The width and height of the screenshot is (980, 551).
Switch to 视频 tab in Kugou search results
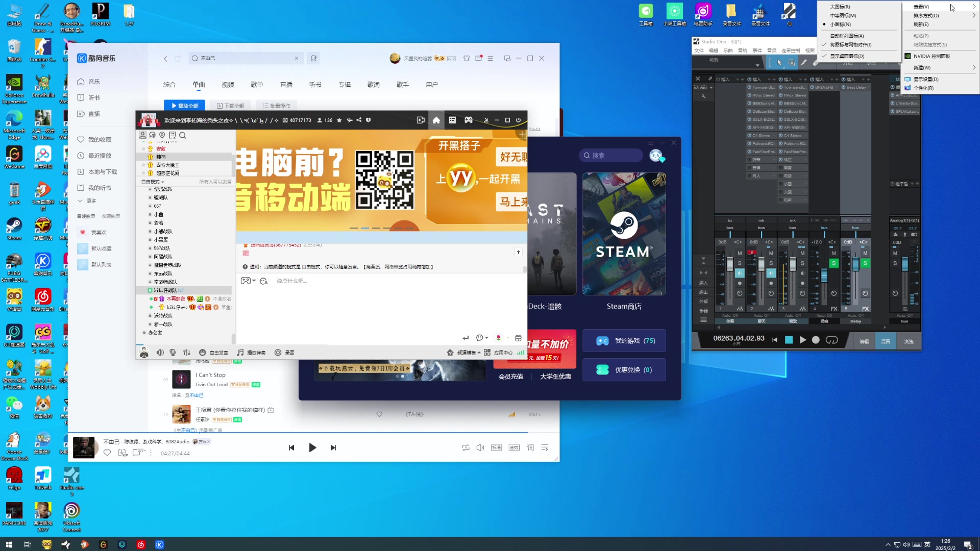click(x=228, y=85)
